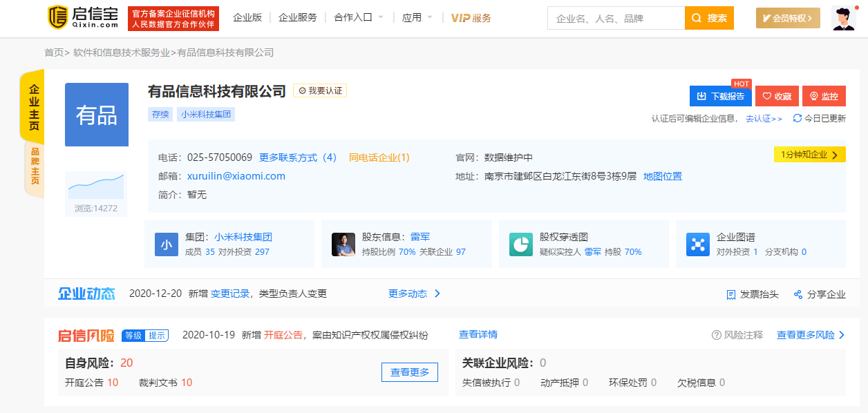Click the red notice box 官方备案企业征信机构
Image resolution: width=868 pixels, height=413 pixels.
[x=173, y=19]
